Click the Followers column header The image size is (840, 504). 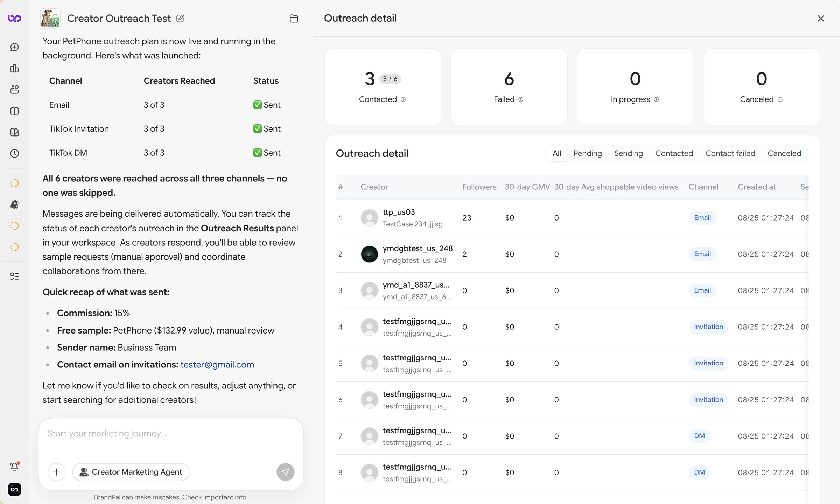[x=479, y=187]
